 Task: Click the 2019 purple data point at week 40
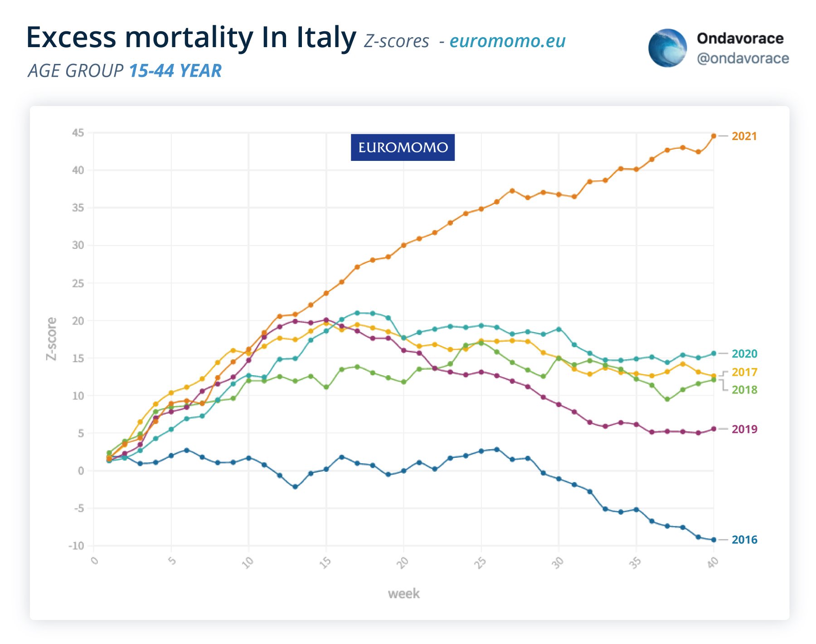714,429
